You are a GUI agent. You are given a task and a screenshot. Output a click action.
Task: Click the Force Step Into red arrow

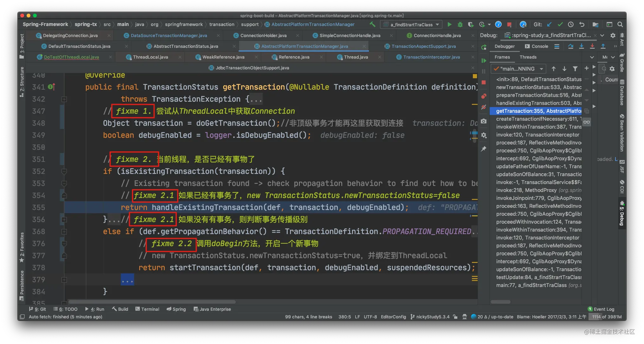tap(592, 46)
